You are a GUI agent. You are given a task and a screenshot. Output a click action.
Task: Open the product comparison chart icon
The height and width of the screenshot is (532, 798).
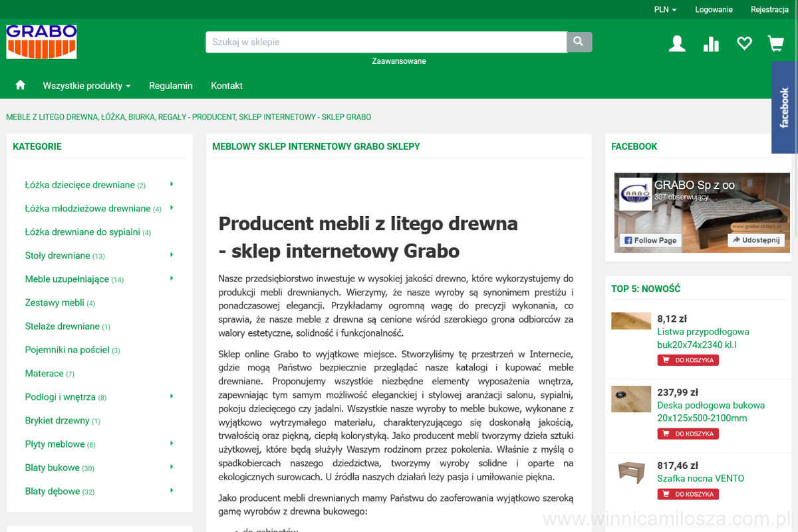tap(711, 44)
